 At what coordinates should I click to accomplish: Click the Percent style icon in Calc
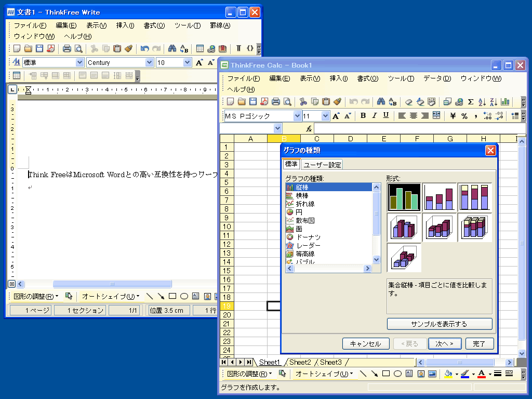point(464,116)
